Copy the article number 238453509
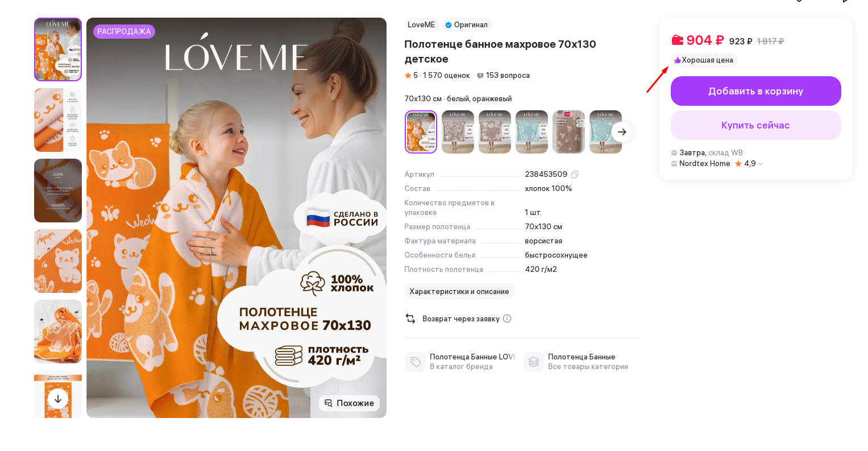This screenshot has width=868, height=451. (575, 175)
